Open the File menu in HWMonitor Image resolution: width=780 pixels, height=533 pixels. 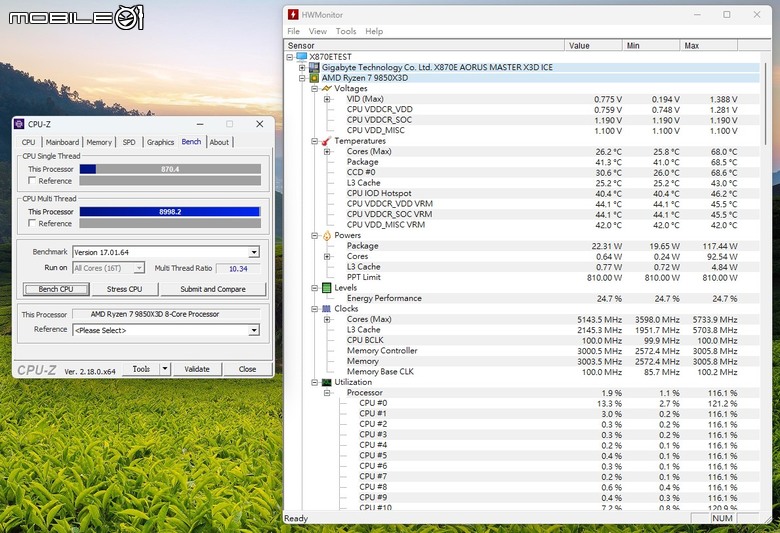pos(293,31)
